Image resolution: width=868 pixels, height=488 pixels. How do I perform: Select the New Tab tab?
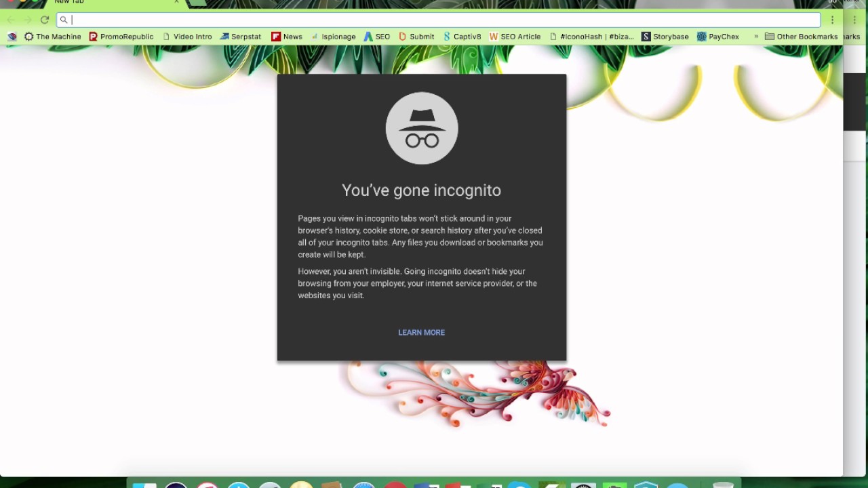[112, 2]
